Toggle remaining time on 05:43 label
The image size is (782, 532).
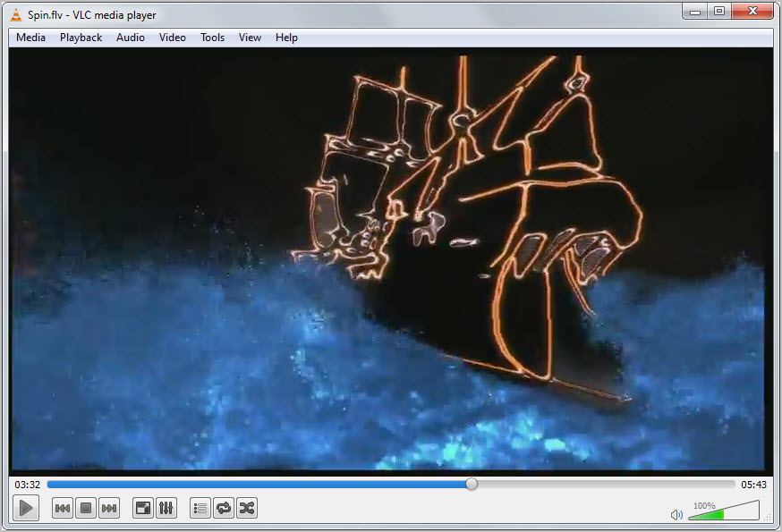[x=753, y=485]
